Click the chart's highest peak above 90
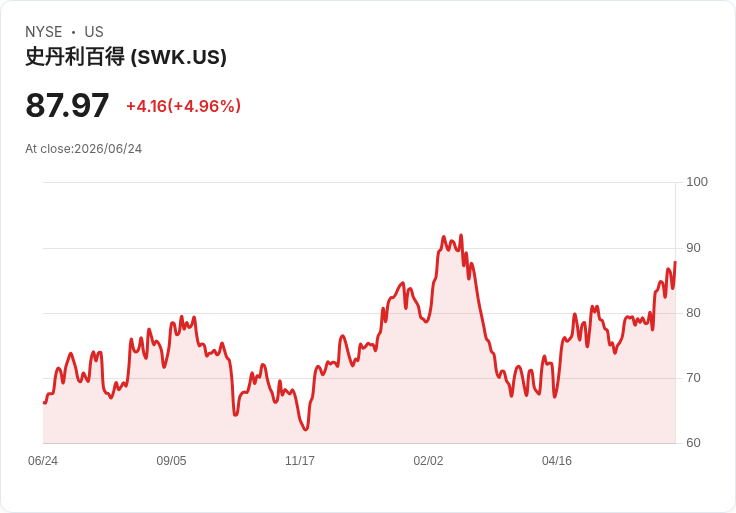This screenshot has width=736, height=513. click(x=461, y=235)
